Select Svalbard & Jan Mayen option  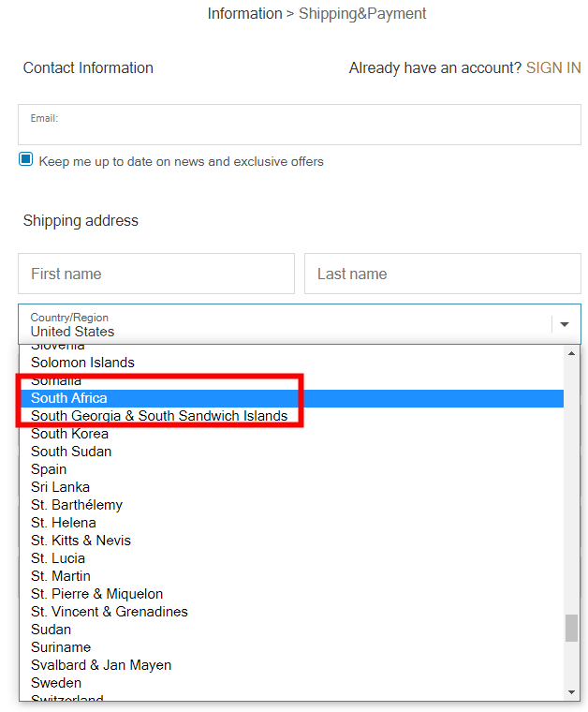(101, 665)
